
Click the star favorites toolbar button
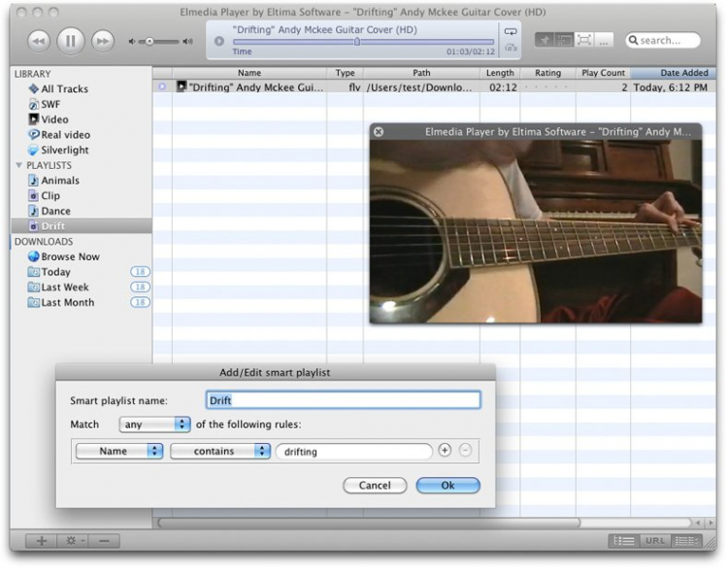click(545, 41)
